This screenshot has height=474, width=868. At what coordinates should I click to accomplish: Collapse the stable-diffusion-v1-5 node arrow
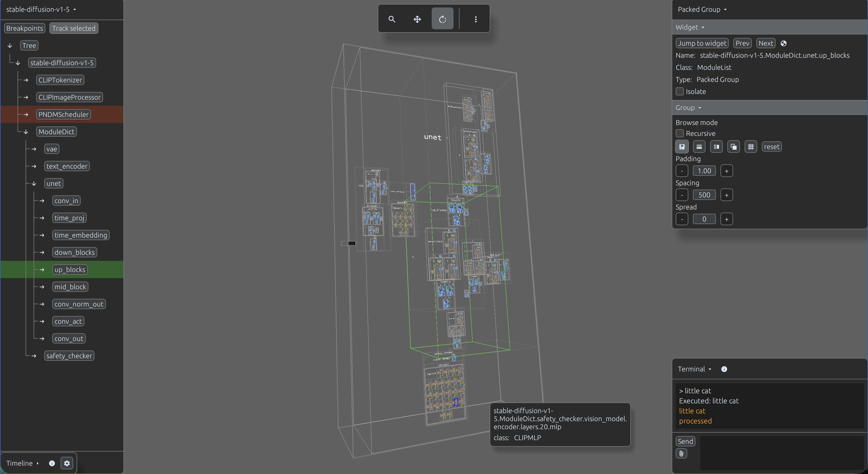(x=18, y=63)
